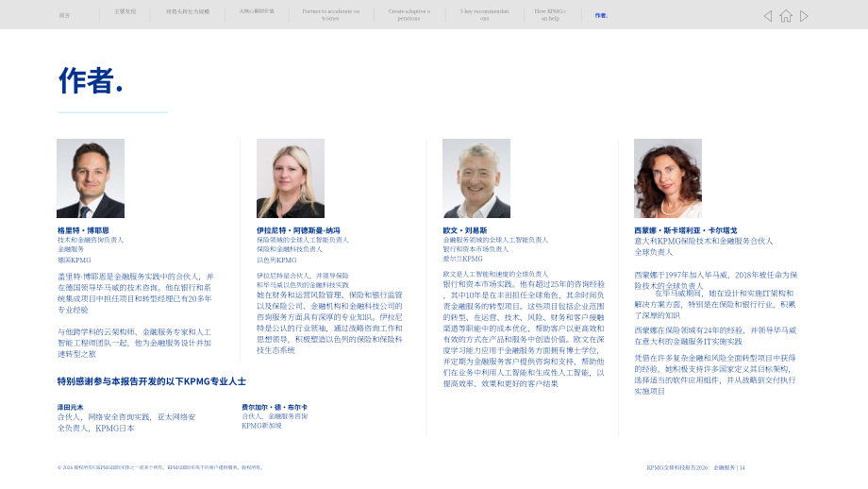Select the name 费尔加尔·德·布尔卡

tap(275, 407)
